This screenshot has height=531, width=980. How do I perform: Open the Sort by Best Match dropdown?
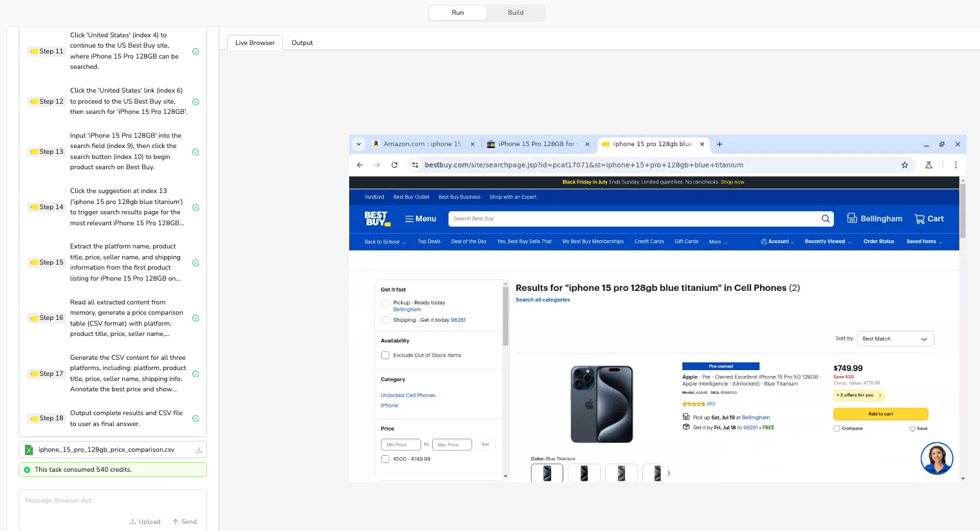(896, 339)
